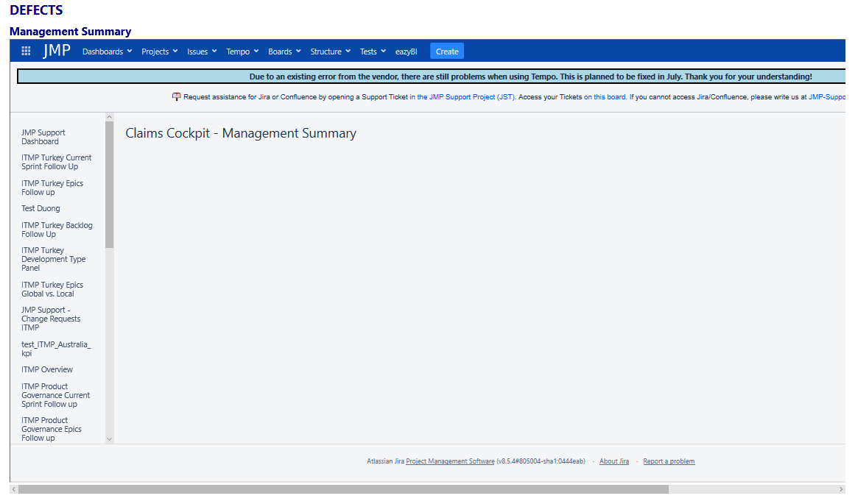Open the Project Management Software link
858x504 pixels.
coord(450,461)
